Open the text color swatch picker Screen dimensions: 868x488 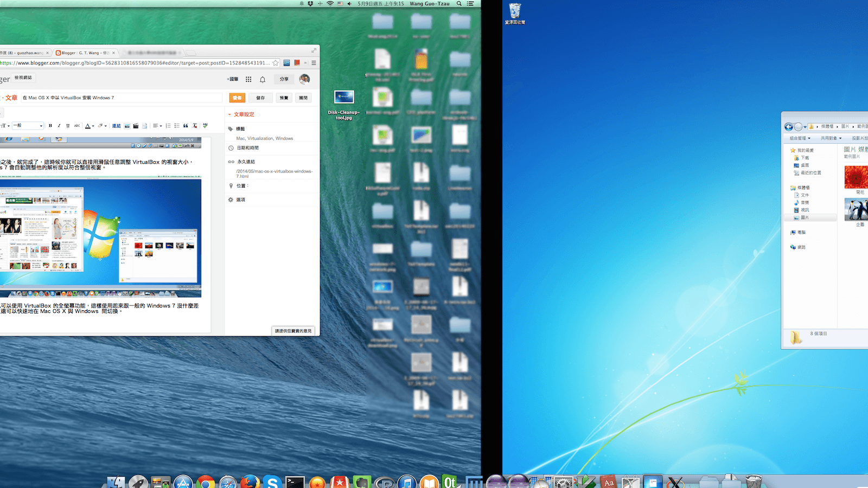click(x=88, y=126)
